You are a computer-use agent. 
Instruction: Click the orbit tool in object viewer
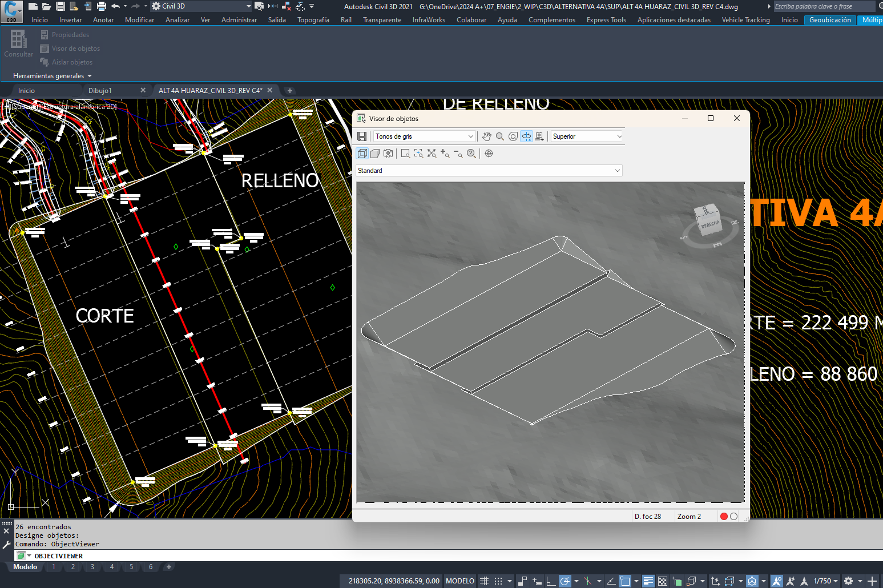click(x=526, y=136)
